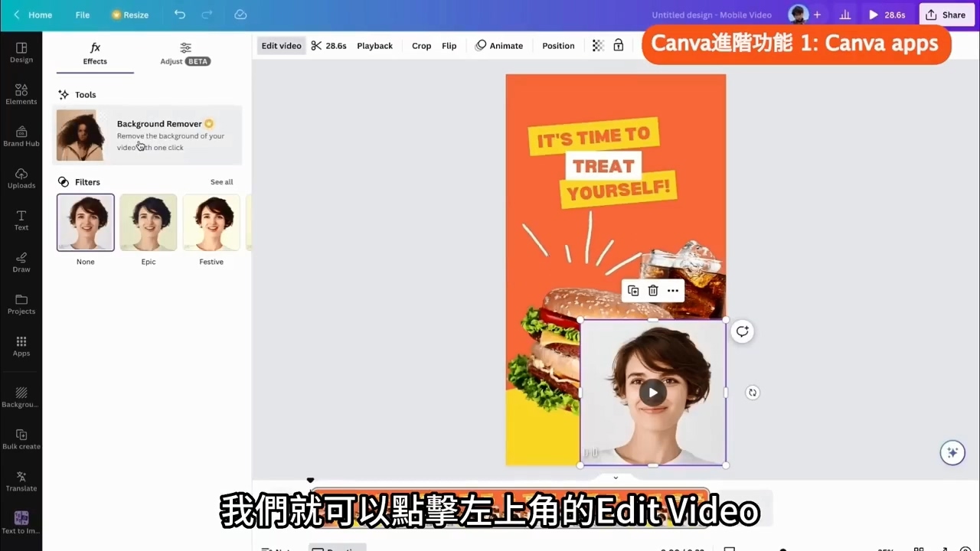980x551 pixels.
Task: Toggle the lock on the selected element
Action: 618,45
